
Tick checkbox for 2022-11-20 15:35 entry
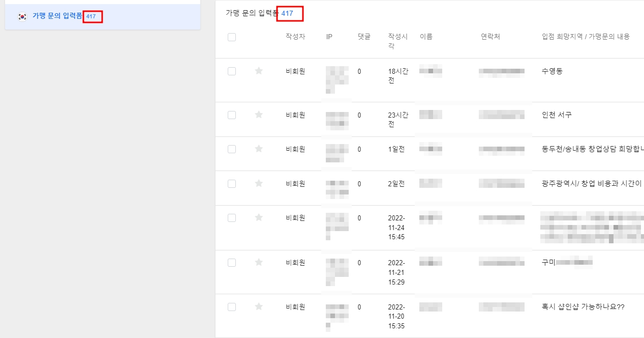pyautogui.click(x=232, y=307)
